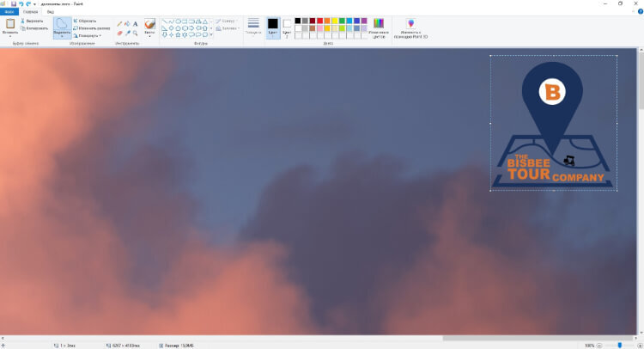The height and width of the screenshot is (349, 644).
Task: Select the Eraser tool
Action: (x=119, y=33)
